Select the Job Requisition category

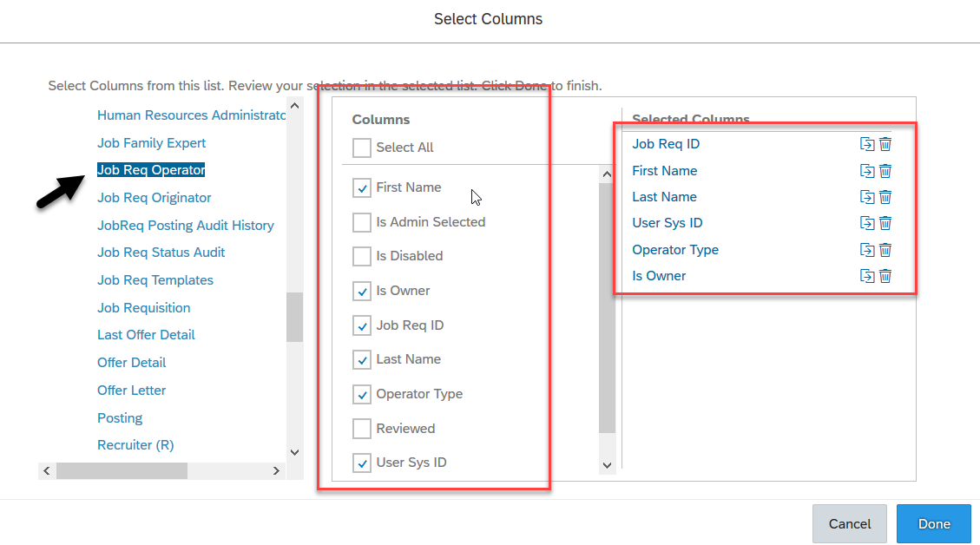(x=144, y=307)
